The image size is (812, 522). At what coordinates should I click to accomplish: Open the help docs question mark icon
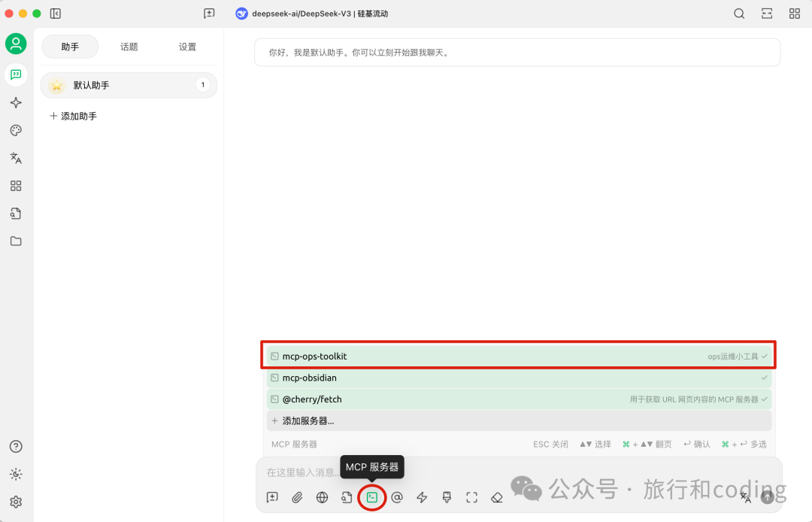point(16,446)
